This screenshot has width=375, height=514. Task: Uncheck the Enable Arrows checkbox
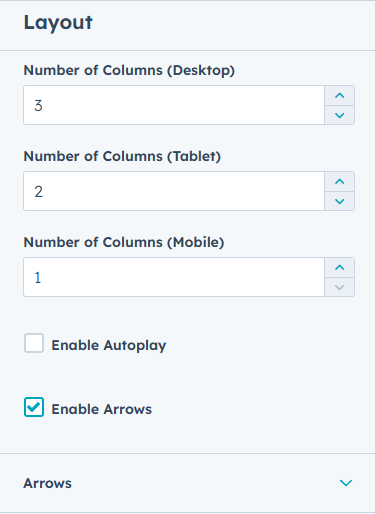(x=34, y=407)
